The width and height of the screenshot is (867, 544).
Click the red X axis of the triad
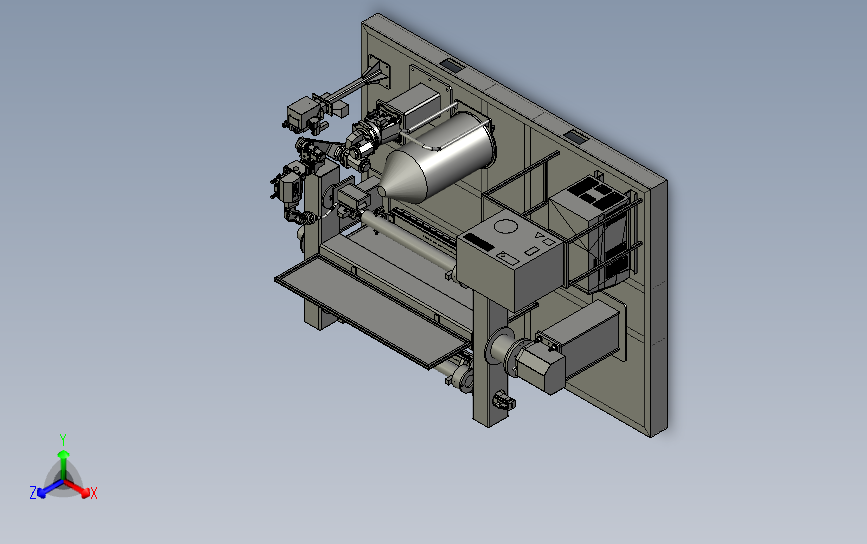[79, 489]
